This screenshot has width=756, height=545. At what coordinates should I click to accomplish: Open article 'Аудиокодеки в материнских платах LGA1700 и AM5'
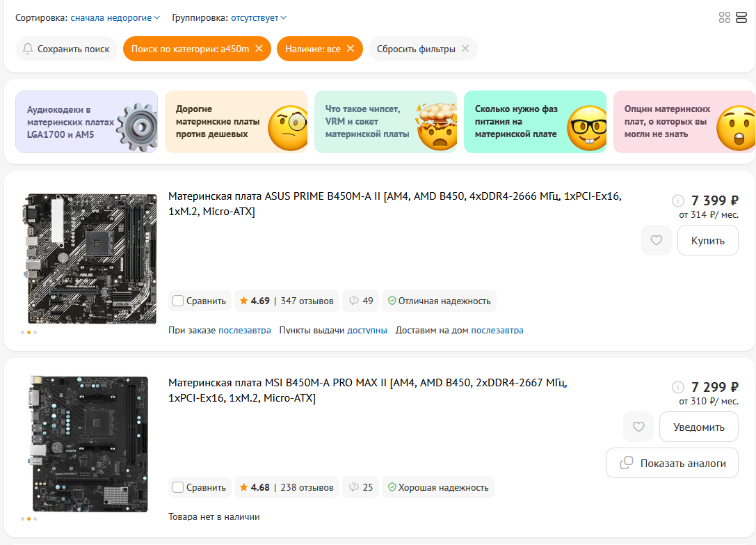tap(87, 122)
